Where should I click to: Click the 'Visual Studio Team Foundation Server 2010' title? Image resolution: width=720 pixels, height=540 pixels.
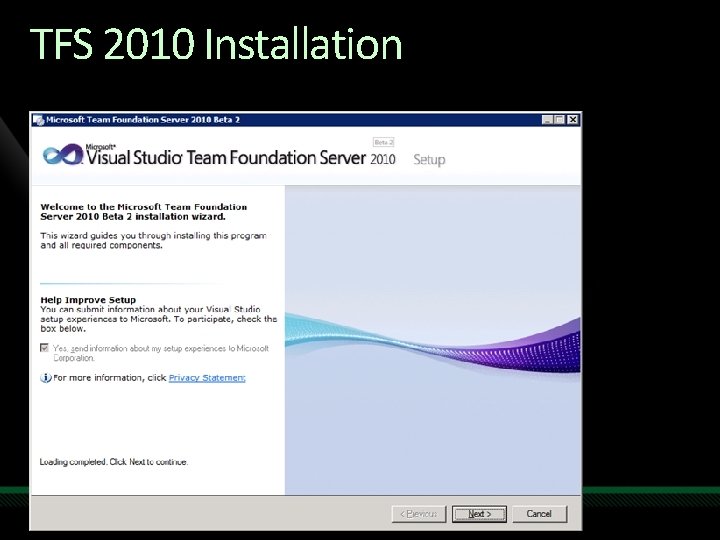(x=241, y=158)
